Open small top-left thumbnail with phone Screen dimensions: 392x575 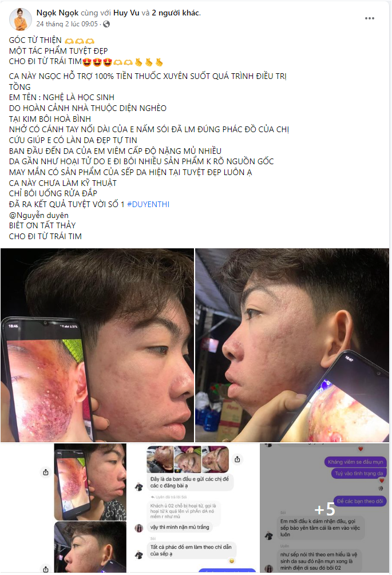point(90,482)
